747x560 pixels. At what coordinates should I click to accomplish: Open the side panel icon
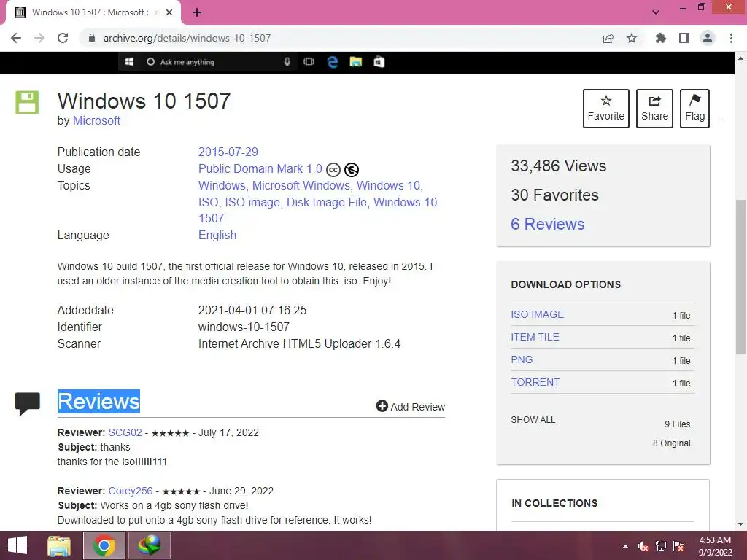684,38
